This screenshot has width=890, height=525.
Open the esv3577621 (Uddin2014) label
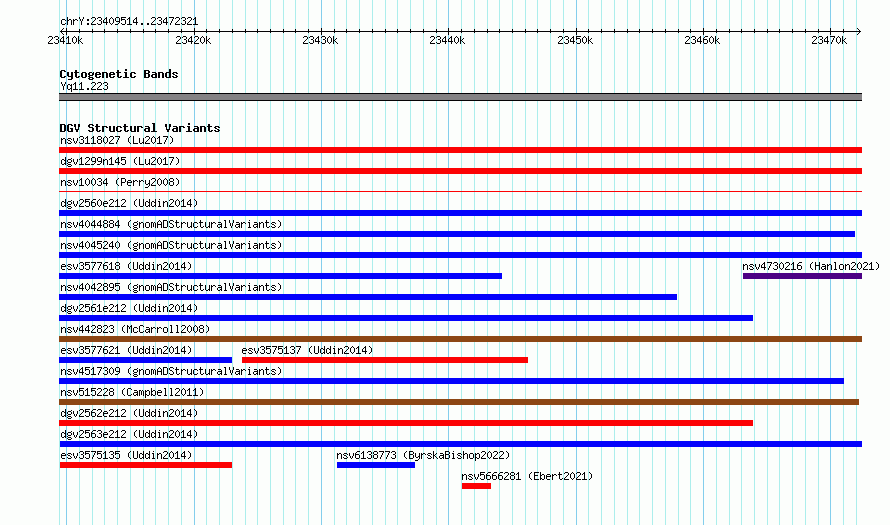126,350
